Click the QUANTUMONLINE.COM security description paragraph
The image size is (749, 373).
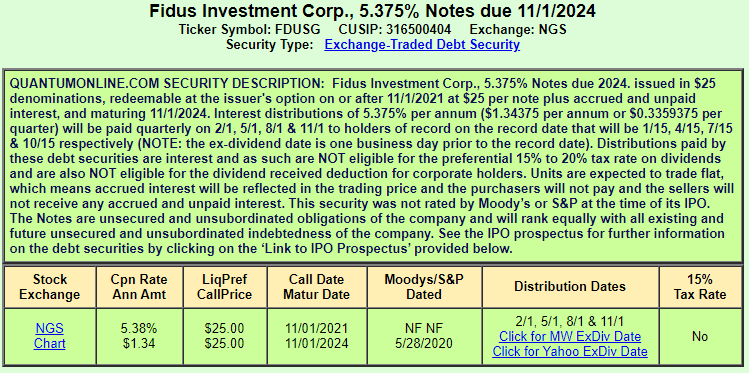click(367, 166)
